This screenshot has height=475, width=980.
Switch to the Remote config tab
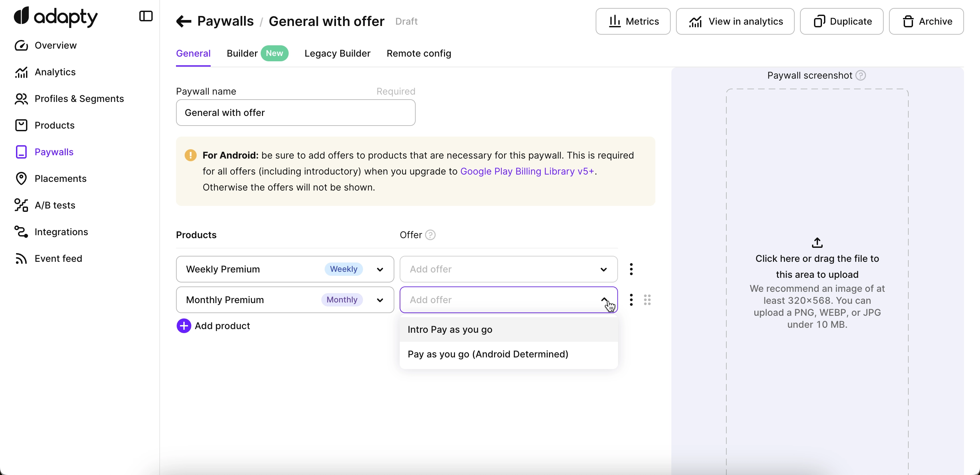coord(418,53)
